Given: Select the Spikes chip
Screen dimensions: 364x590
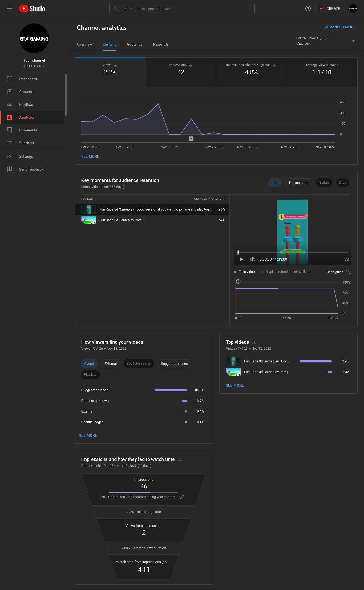Looking at the screenshot, I should click(x=324, y=183).
